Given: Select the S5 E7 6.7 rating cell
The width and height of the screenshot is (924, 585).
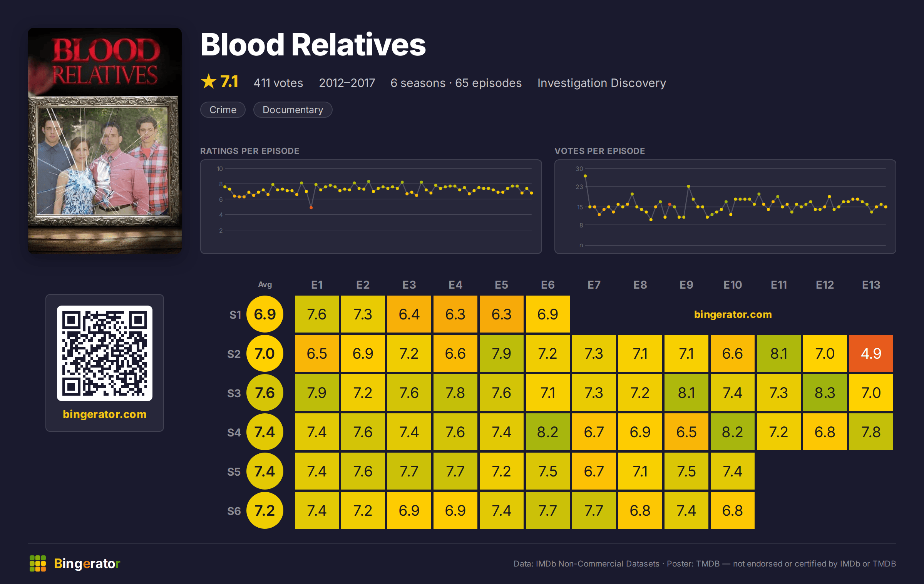Looking at the screenshot, I should click(x=594, y=471).
